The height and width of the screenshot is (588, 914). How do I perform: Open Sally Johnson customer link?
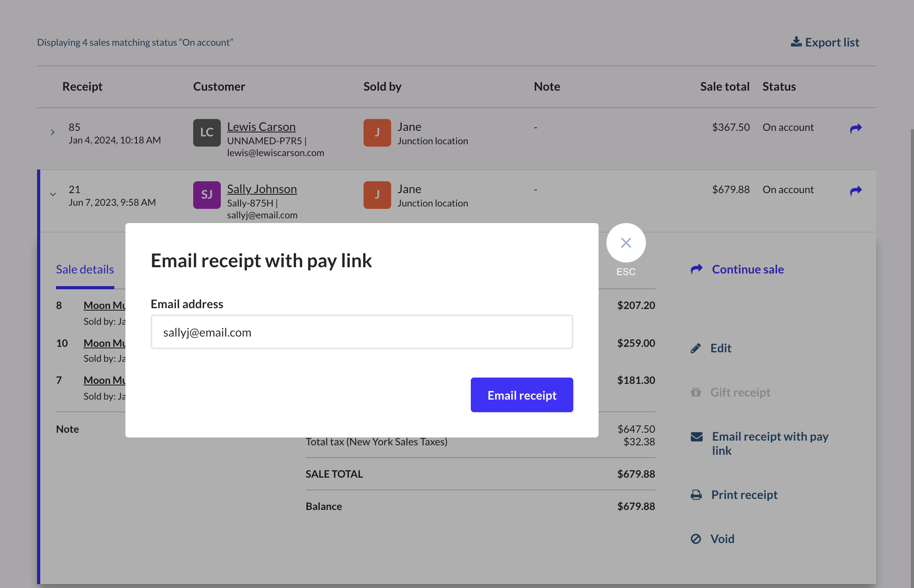click(x=262, y=189)
